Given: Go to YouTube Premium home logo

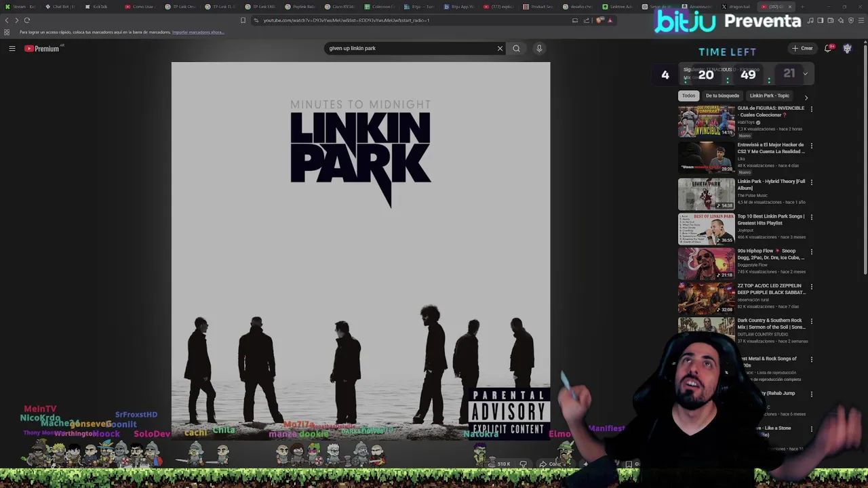Looking at the screenshot, I should coord(42,48).
